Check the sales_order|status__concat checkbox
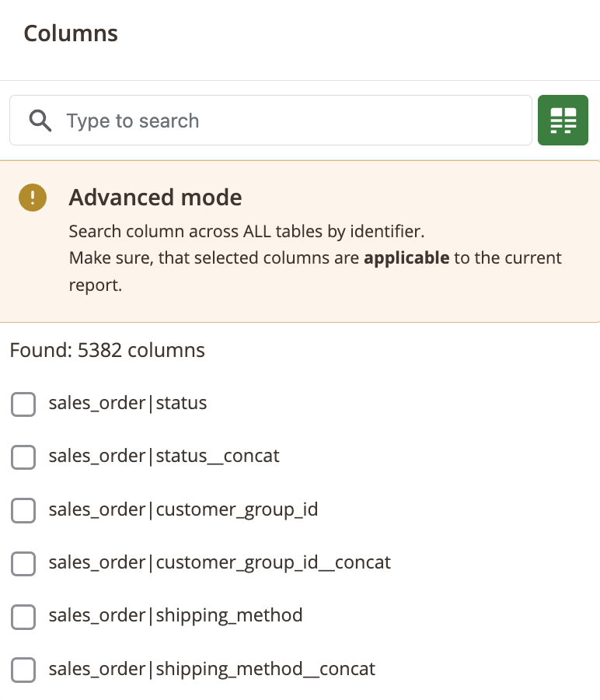600x700 pixels. (x=23, y=457)
